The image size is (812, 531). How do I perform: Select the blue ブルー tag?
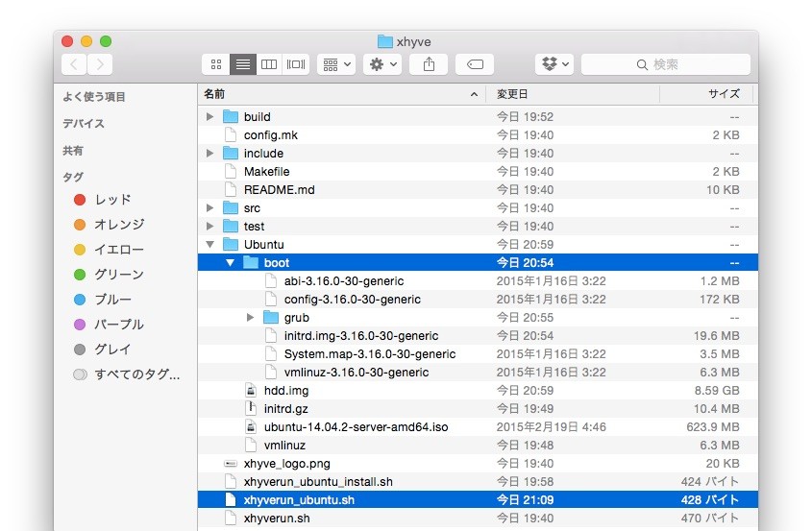pyautogui.click(x=103, y=300)
